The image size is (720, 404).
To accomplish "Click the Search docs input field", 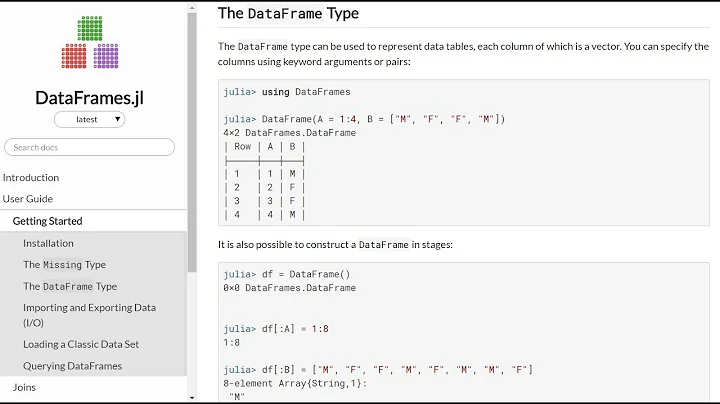I will tap(90, 147).
